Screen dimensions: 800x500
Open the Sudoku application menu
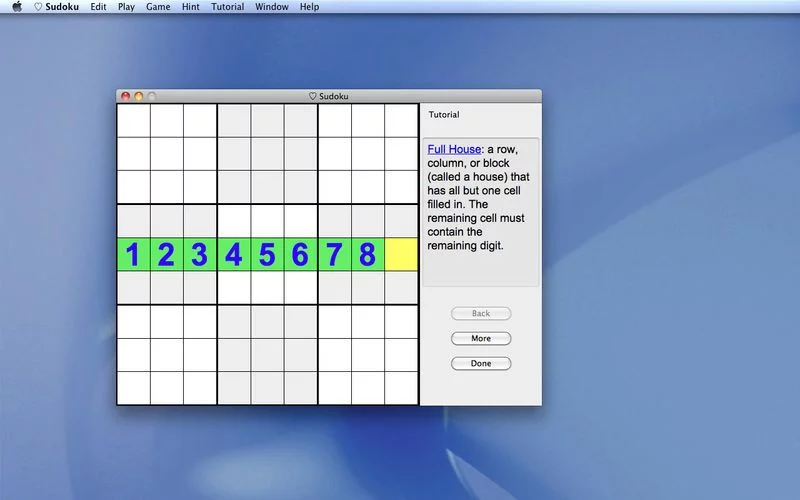(56, 7)
